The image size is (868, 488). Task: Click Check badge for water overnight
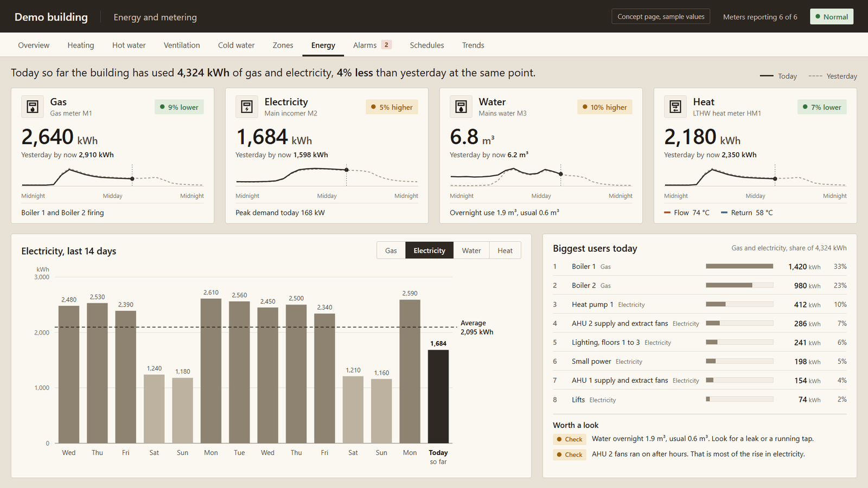pos(570,439)
